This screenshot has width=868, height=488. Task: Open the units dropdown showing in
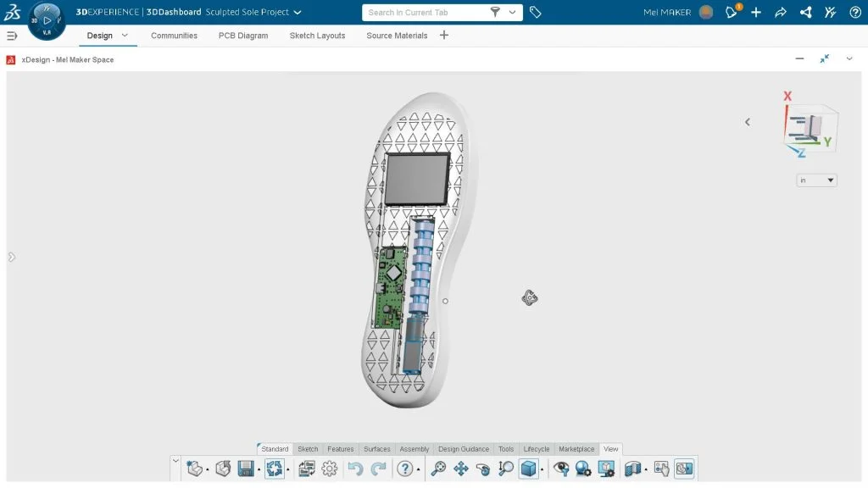tap(816, 180)
